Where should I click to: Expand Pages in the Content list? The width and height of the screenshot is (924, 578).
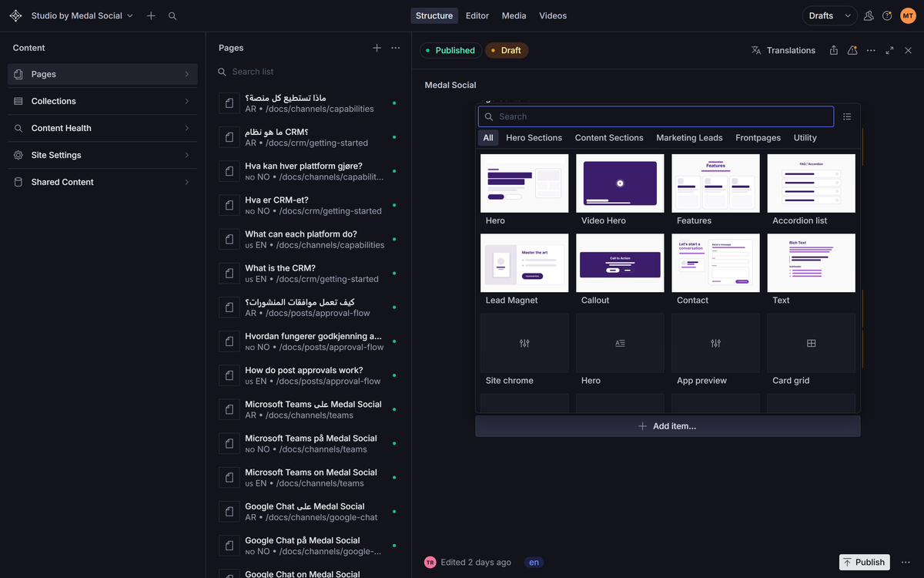click(102, 74)
